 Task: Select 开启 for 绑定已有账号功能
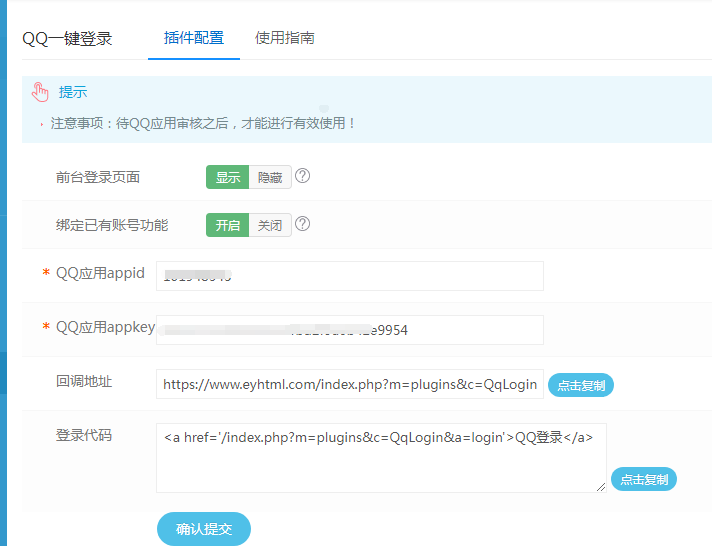point(227,225)
